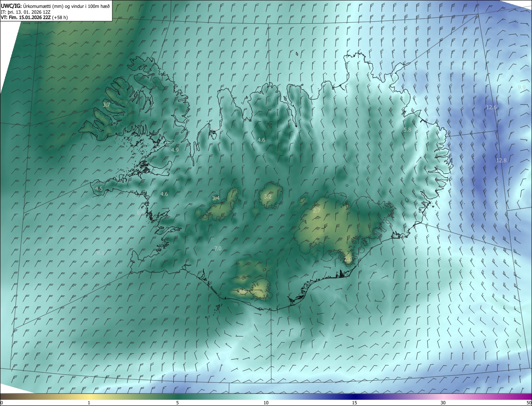Click the 5 tick on the color scale

[177, 403]
